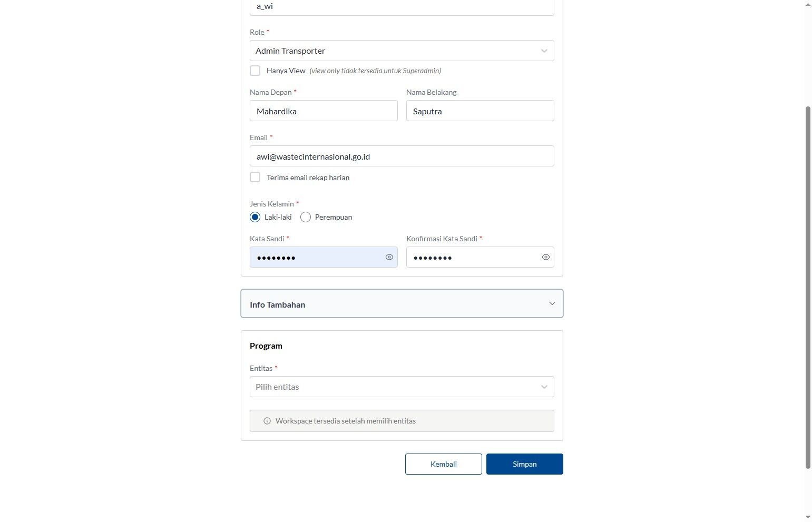Click the page vertical scrollbar thumb

tap(808, 287)
